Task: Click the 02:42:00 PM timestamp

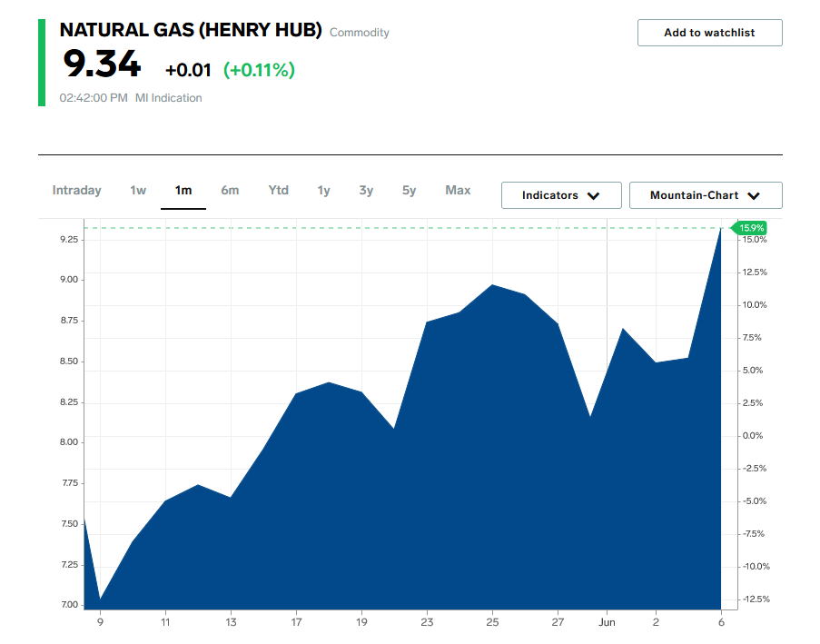Action: pyautogui.click(x=94, y=98)
